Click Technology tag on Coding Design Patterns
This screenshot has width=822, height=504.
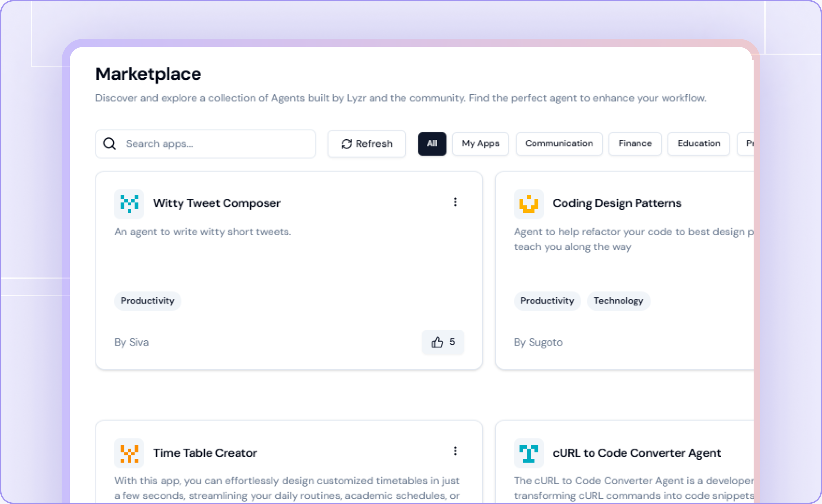618,301
